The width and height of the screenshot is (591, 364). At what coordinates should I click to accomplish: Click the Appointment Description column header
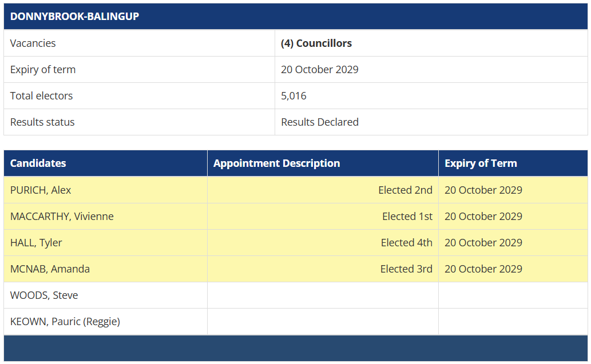pos(276,163)
